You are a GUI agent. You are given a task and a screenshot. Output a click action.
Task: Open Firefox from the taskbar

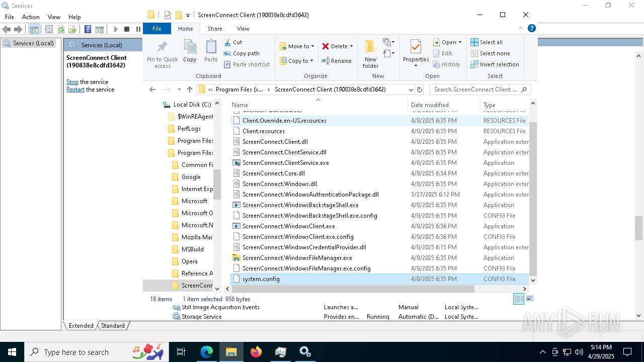pyautogui.click(x=256, y=352)
